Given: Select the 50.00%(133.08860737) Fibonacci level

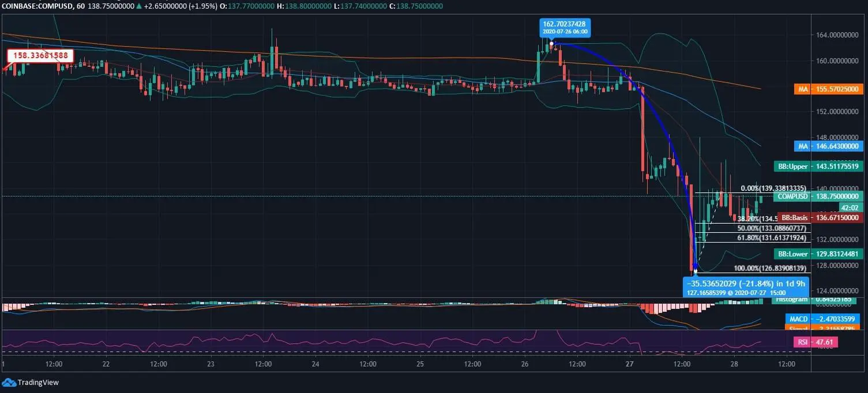Looking at the screenshot, I should 771,228.
